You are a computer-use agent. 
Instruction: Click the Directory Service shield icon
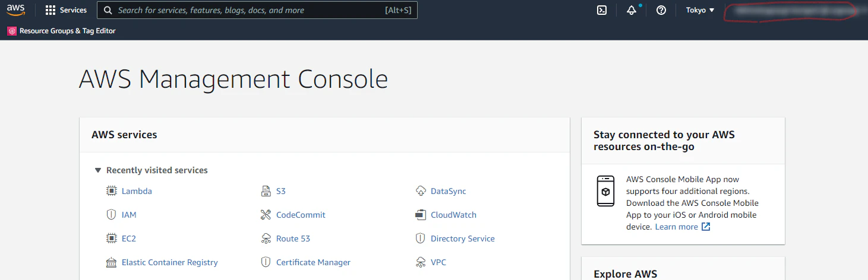coord(421,238)
